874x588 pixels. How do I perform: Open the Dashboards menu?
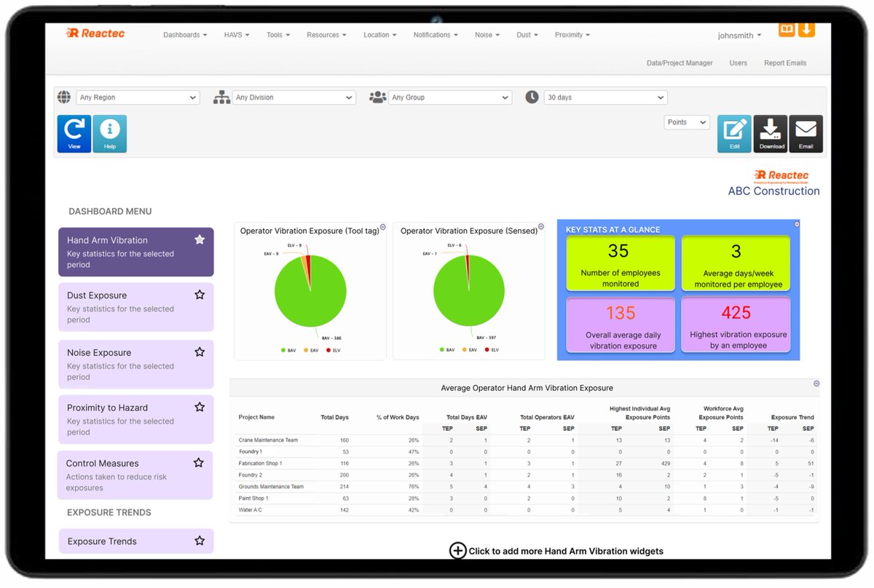pyautogui.click(x=185, y=35)
